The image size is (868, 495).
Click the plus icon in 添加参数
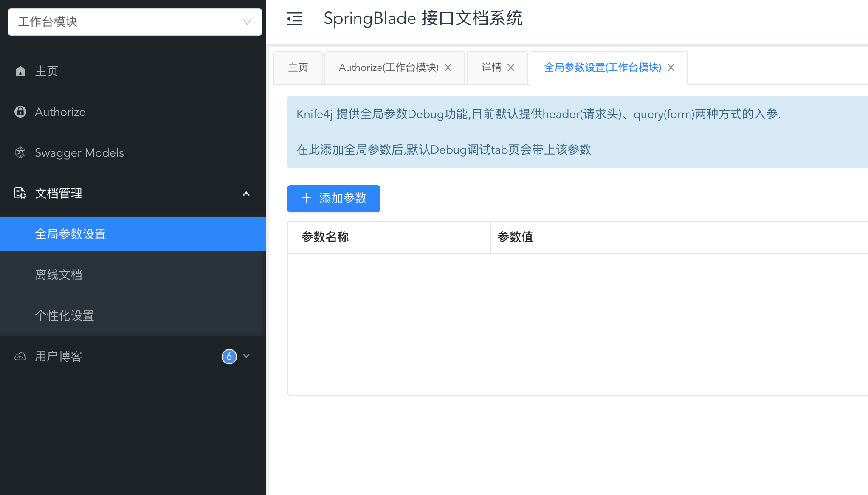point(307,198)
